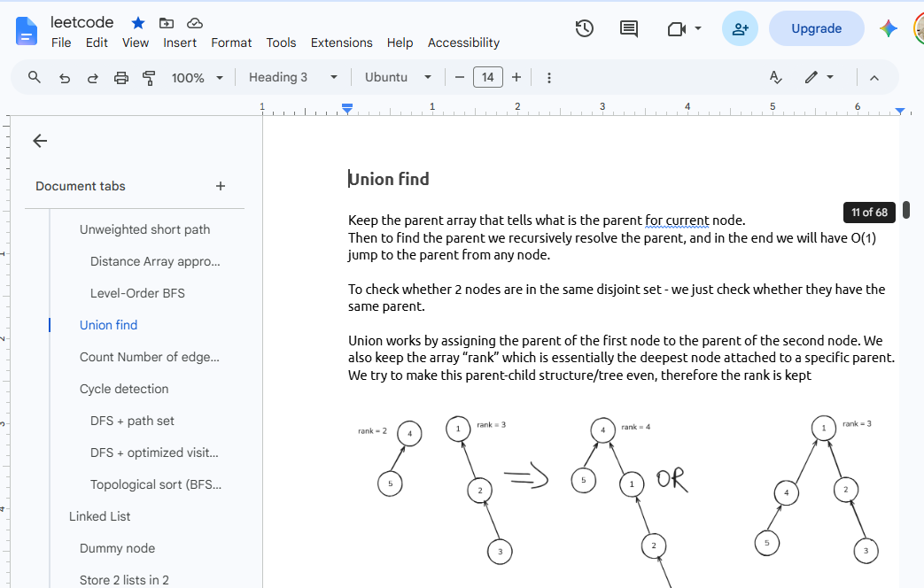
Task: Open the Extensions menu
Action: [342, 43]
